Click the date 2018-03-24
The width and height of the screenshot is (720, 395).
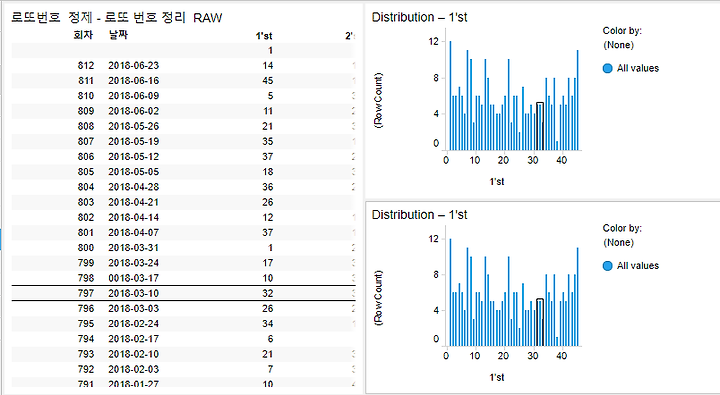[x=134, y=263]
